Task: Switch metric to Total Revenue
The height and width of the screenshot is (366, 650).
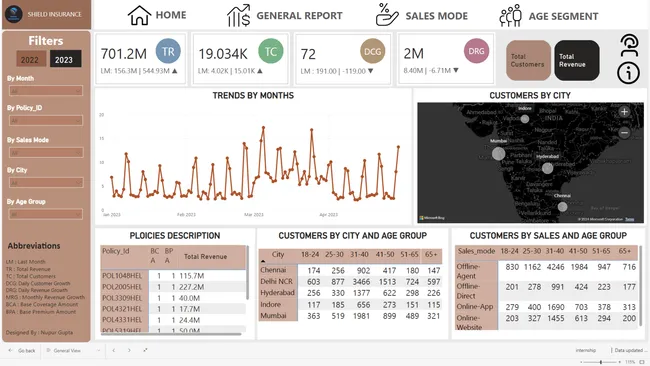Action: [577, 60]
